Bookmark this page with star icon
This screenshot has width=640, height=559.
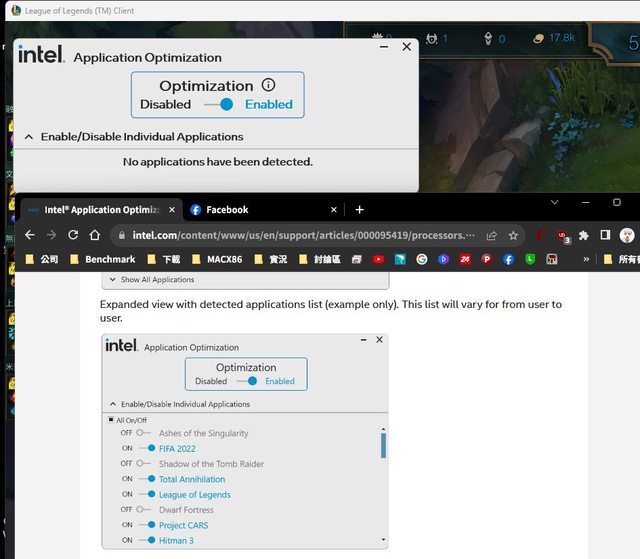tap(513, 235)
